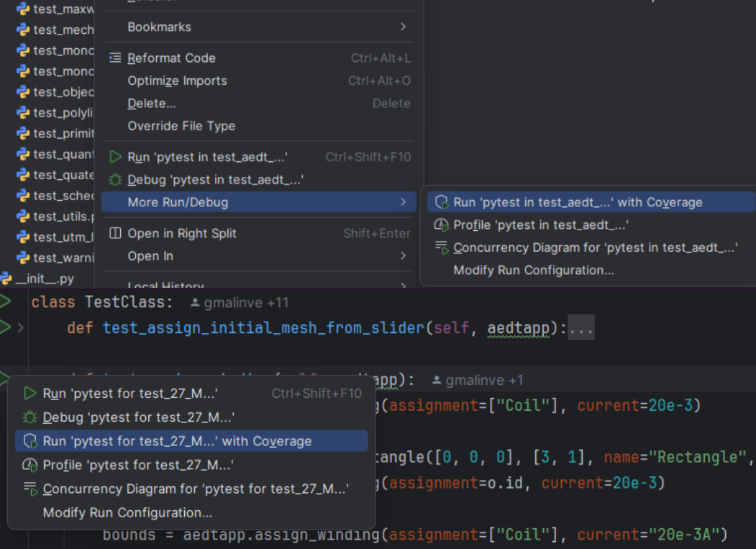Click the Profile gauge icon in the submenu

click(x=442, y=224)
